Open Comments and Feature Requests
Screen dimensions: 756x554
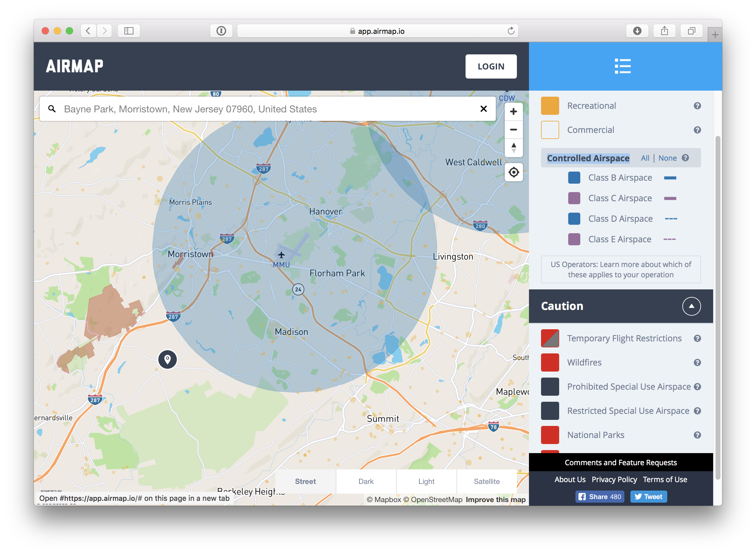621,462
